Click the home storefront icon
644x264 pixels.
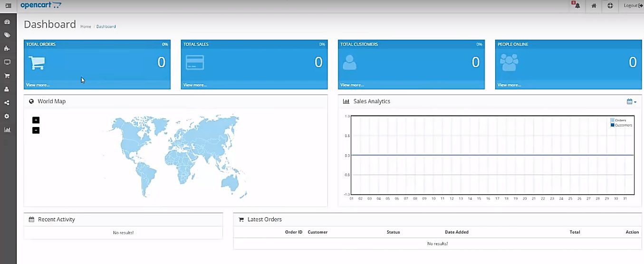pos(594,6)
